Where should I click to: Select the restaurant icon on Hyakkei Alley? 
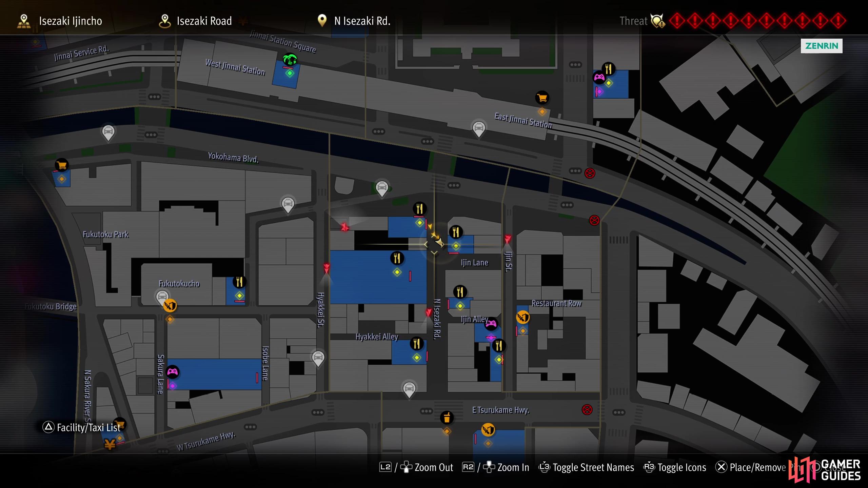tap(417, 344)
